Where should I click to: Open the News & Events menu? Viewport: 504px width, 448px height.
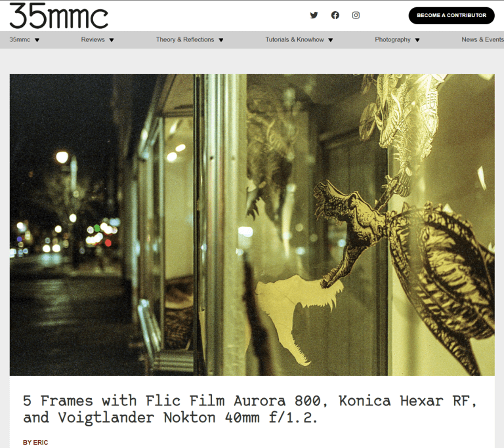(x=482, y=39)
